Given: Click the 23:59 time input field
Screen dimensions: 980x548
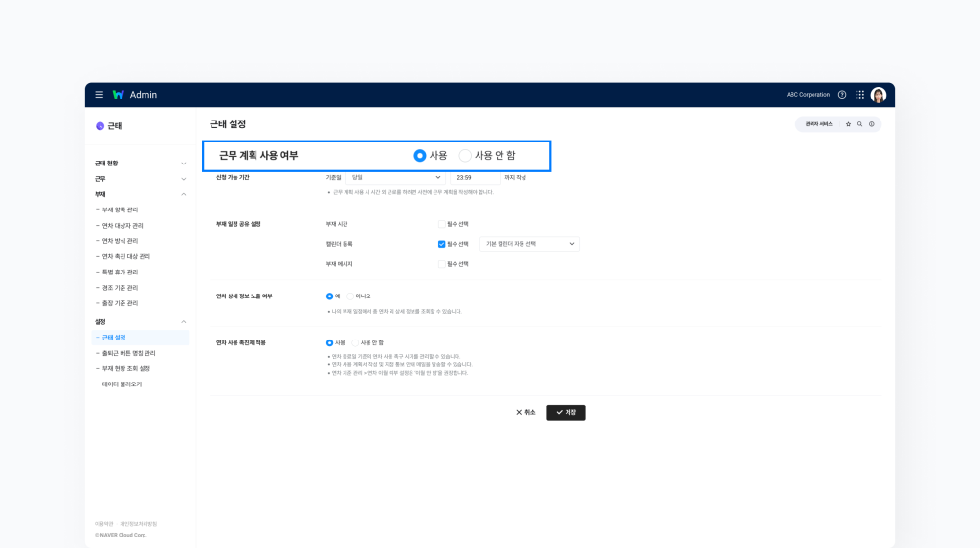Looking at the screenshot, I should pyautogui.click(x=474, y=177).
